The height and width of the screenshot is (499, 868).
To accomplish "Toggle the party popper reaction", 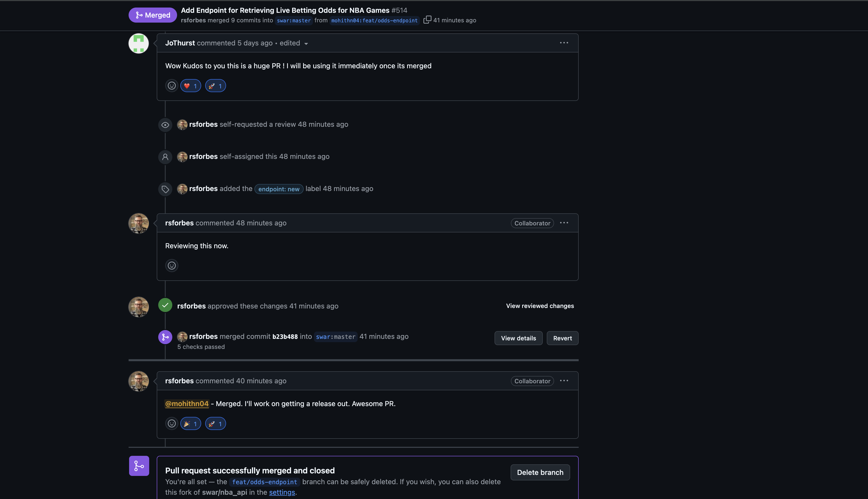I will coord(191,424).
